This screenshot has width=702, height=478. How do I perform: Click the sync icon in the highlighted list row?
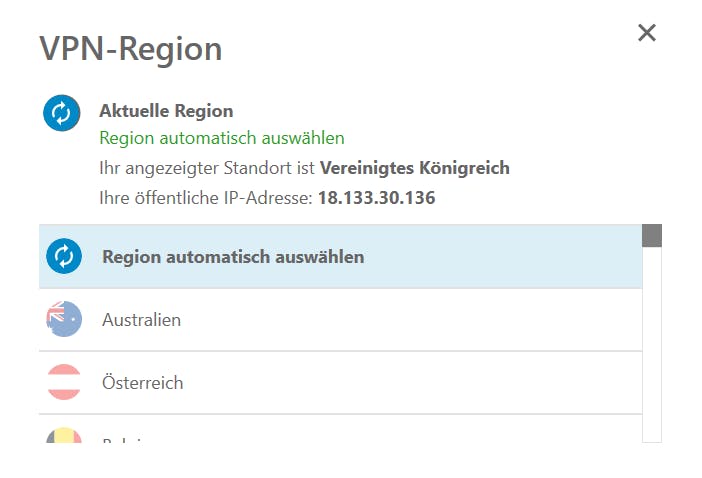[64, 256]
